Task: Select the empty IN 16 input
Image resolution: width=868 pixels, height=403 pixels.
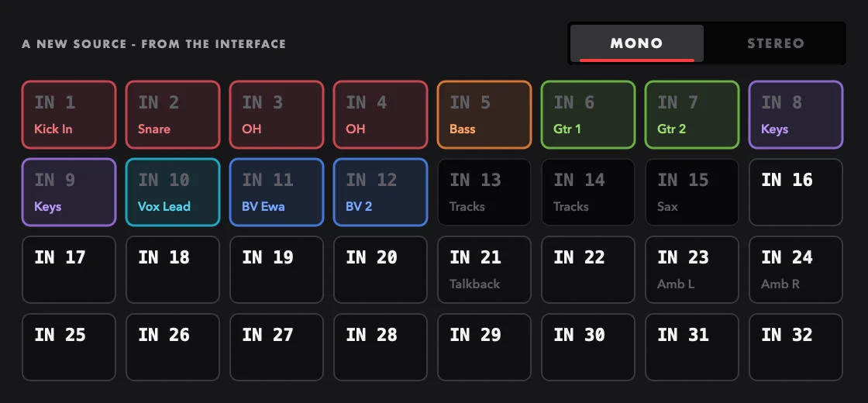Action: [x=796, y=192]
